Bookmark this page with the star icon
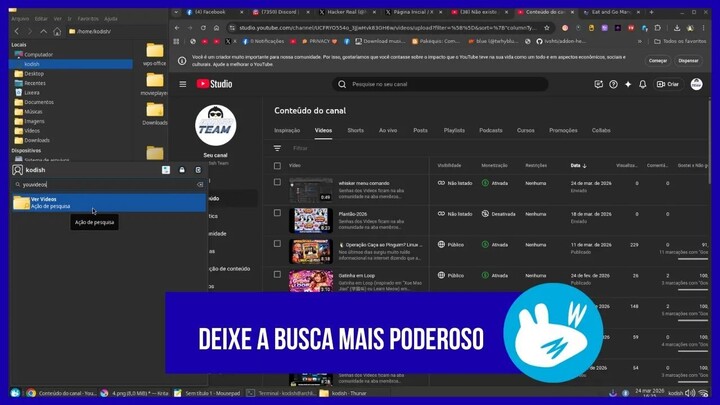 [x=546, y=28]
